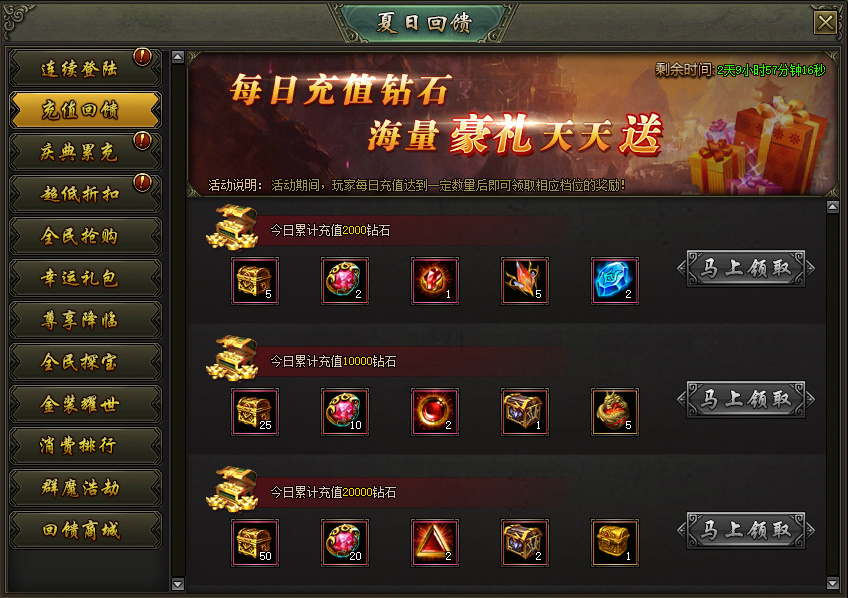
Task: Click the red crystal reward with count 1
Action: point(435,281)
